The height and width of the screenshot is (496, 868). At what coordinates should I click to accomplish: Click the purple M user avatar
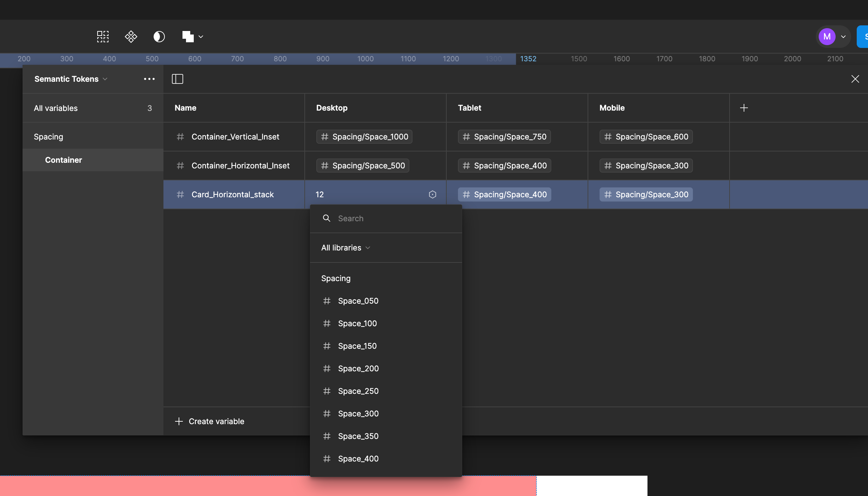point(827,37)
